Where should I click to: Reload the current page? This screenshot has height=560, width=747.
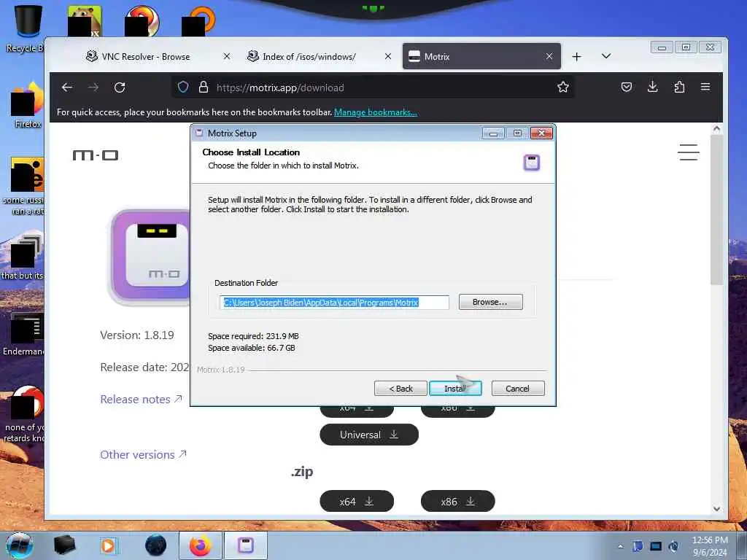point(120,87)
